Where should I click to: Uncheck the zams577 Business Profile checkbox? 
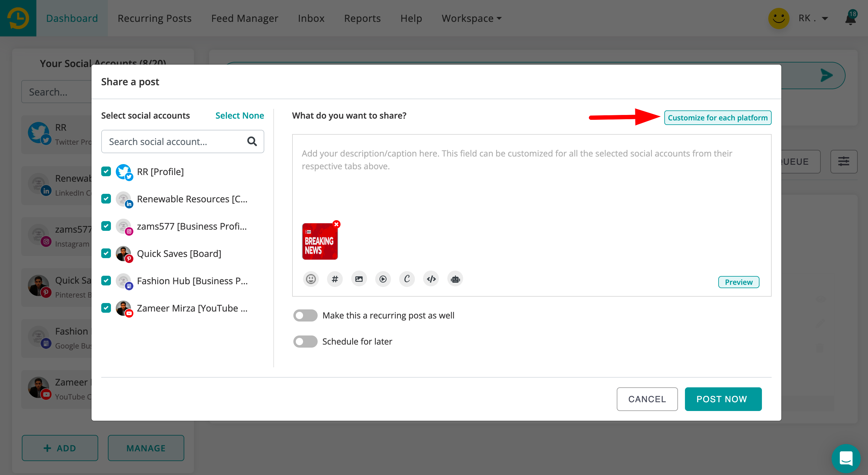106,226
